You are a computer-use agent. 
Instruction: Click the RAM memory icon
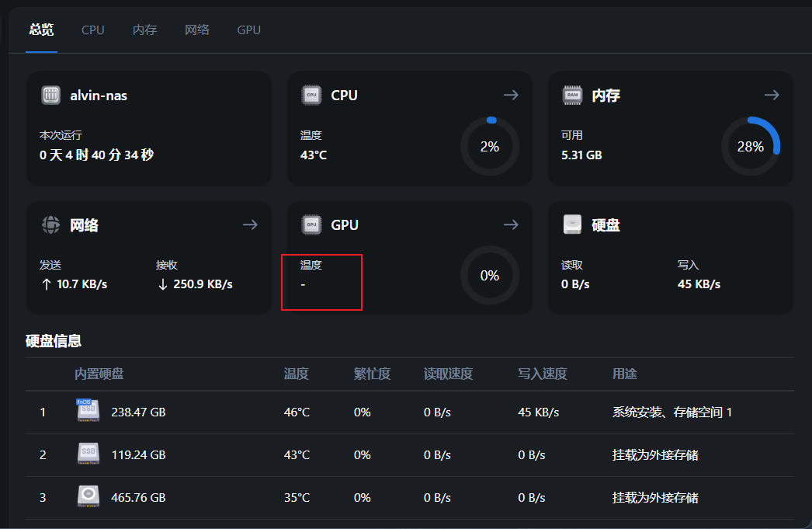(572, 96)
